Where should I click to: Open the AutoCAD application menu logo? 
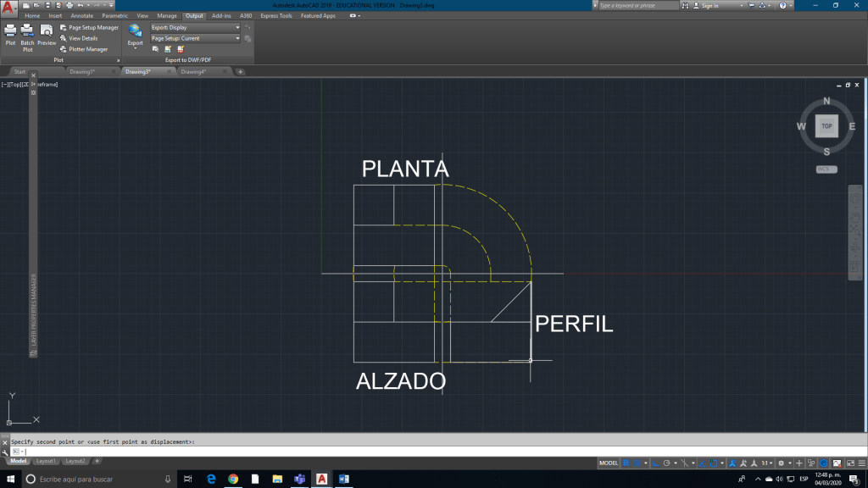tap(9, 9)
